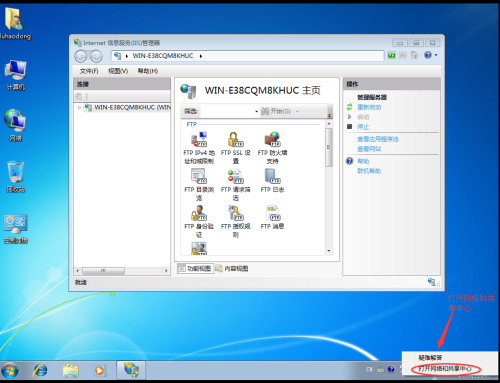The height and width of the screenshot is (383, 500).
Task: Click the status bar network icon in IIS window
Action: tap(432, 282)
